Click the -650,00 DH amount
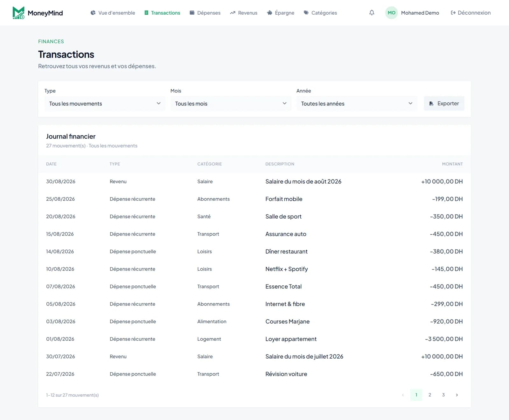This screenshot has width=509, height=420. [446, 374]
